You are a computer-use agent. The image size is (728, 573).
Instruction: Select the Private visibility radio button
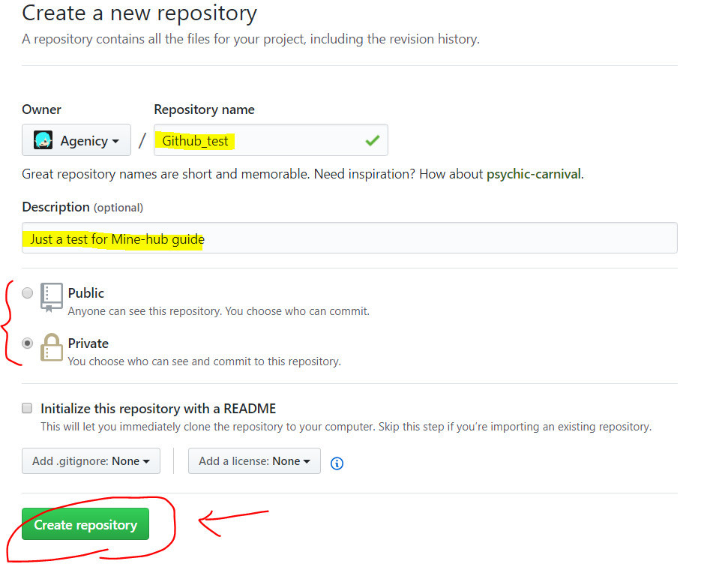27,343
